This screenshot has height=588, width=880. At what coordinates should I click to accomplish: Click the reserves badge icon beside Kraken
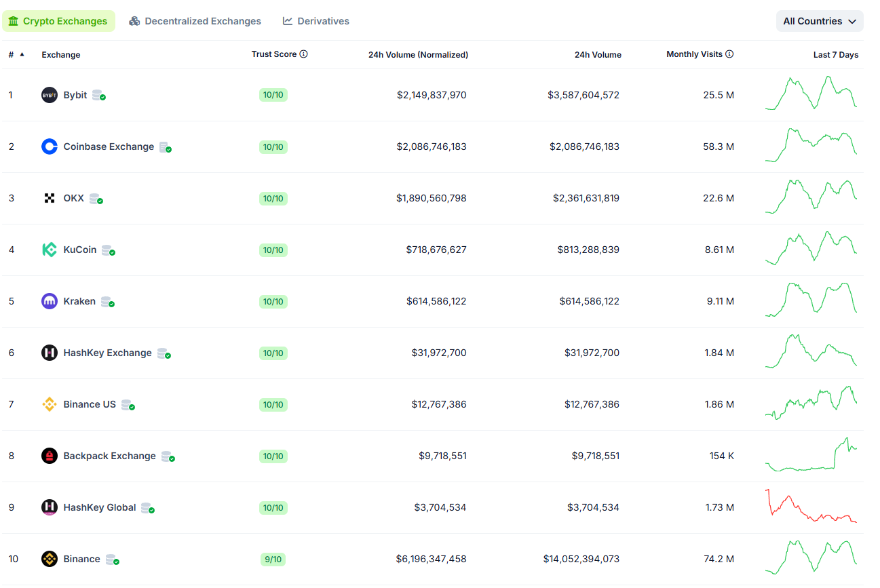tap(108, 302)
